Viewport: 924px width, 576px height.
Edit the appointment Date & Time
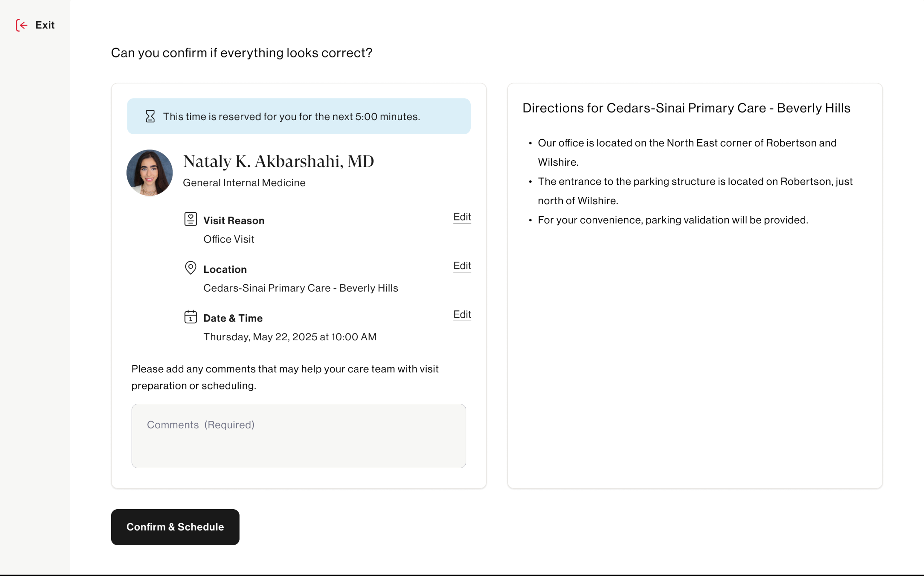tap(462, 314)
